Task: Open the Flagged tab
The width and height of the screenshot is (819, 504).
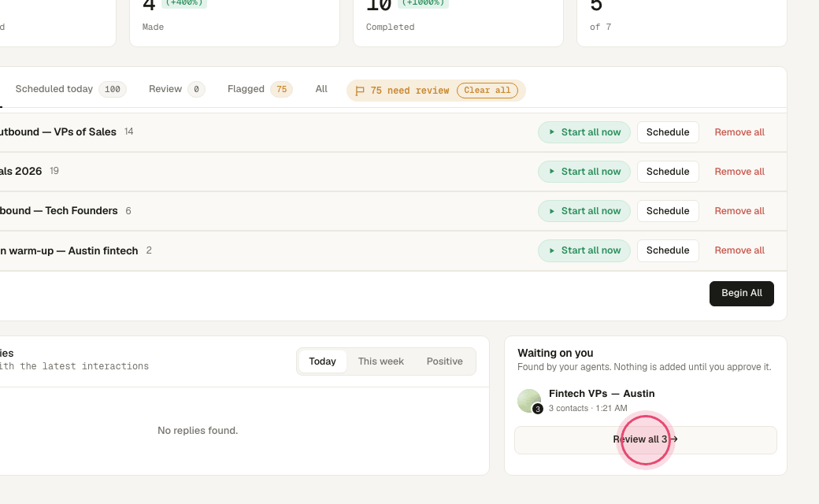Action: pyautogui.click(x=260, y=89)
